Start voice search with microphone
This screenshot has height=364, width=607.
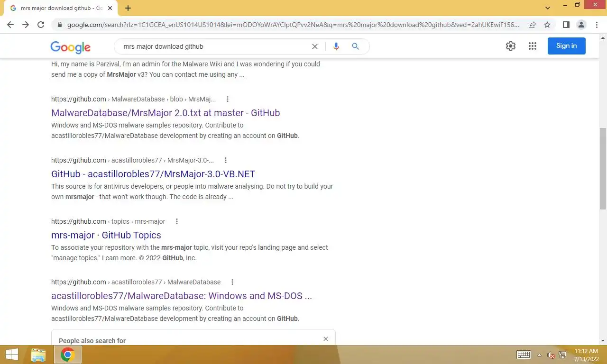tap(336, 46)
